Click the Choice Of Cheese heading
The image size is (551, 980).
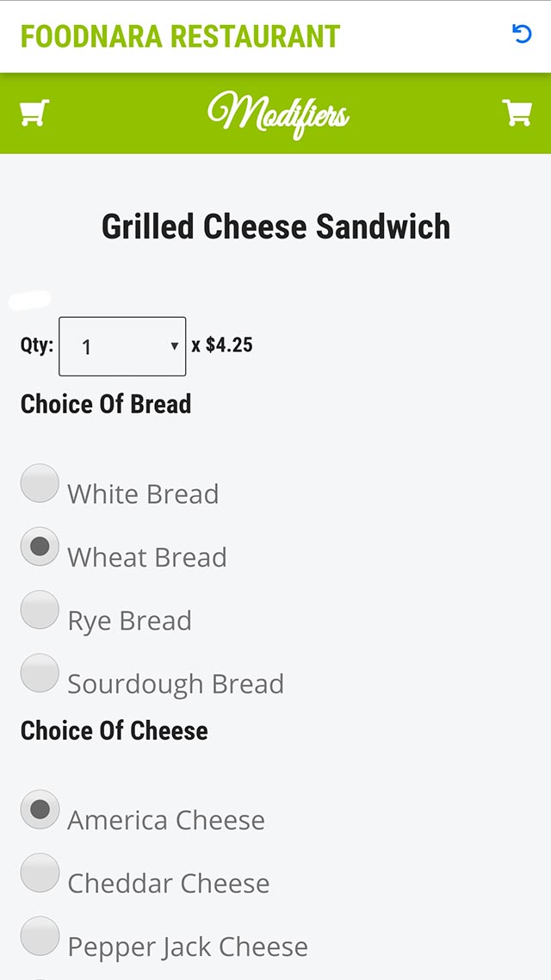[x=115, y=730]
